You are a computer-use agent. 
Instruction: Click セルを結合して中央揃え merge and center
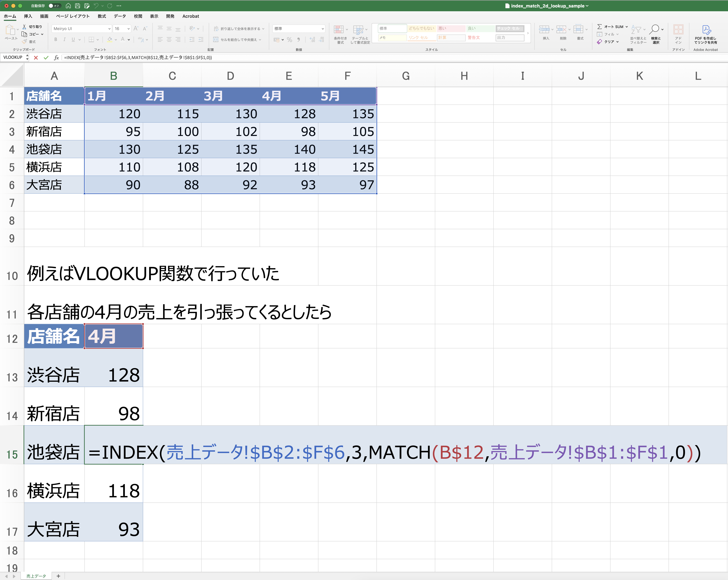237,39
